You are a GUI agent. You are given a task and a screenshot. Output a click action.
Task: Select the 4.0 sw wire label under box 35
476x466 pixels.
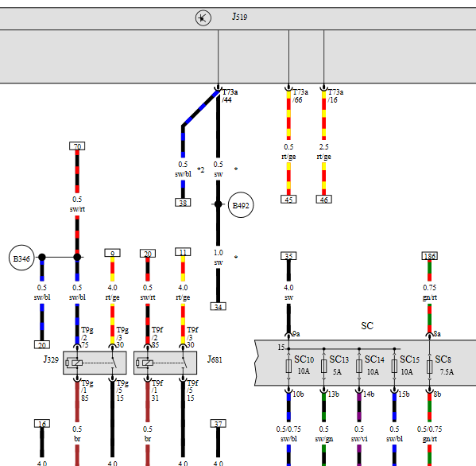[x=288, y=292]
